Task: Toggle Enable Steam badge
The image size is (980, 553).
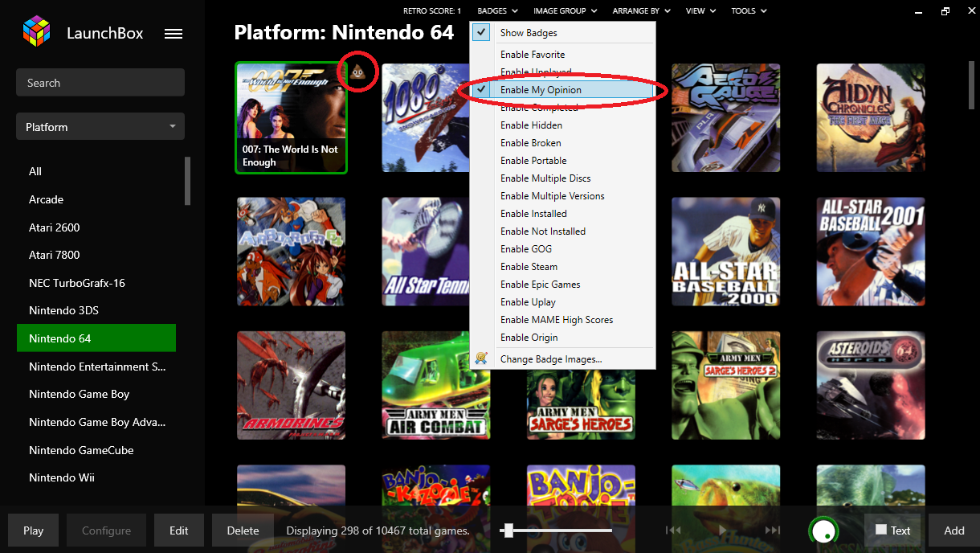Action: click(x=563, y=267)
